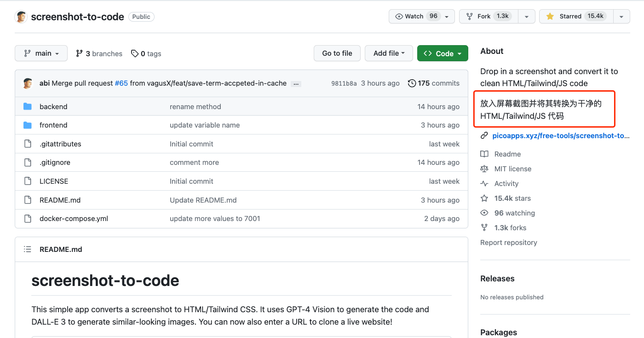Click the Fork 1.3k button
This screenshot has height=338, width=644.
tap(489, 17)
